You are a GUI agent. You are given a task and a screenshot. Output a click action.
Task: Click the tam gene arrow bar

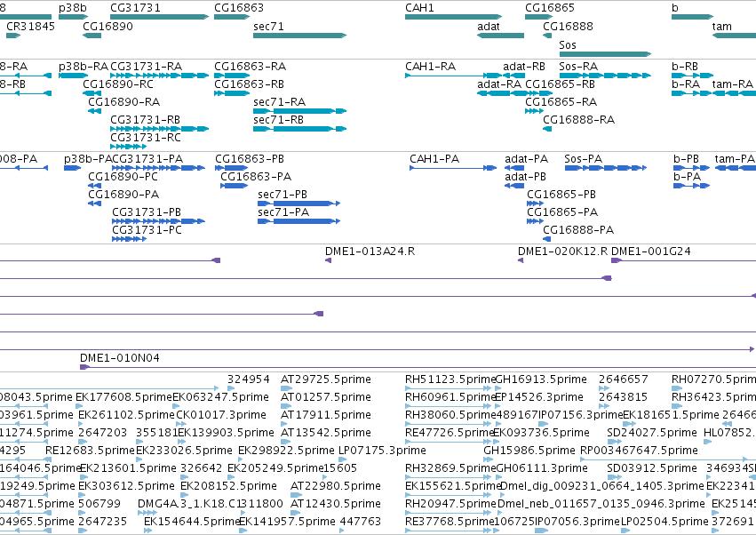[x=734, y=36]
